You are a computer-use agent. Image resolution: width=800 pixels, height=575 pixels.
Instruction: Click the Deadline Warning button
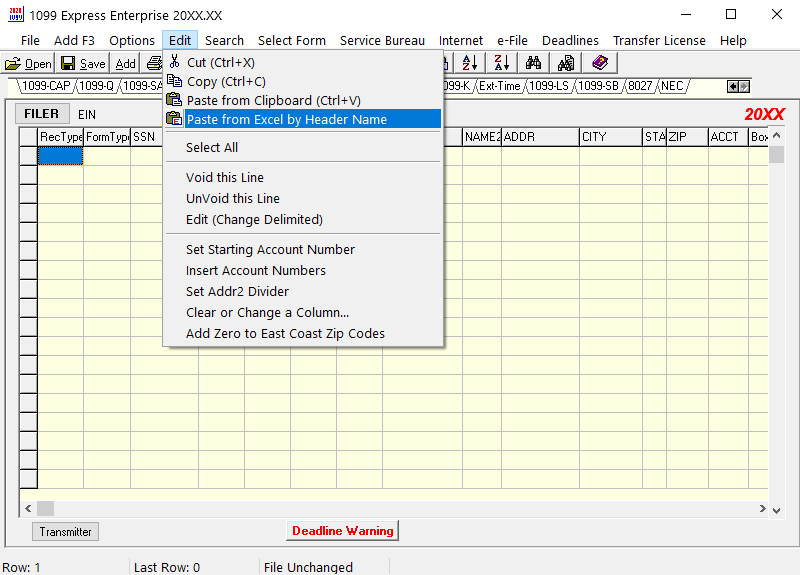point(342,531)
